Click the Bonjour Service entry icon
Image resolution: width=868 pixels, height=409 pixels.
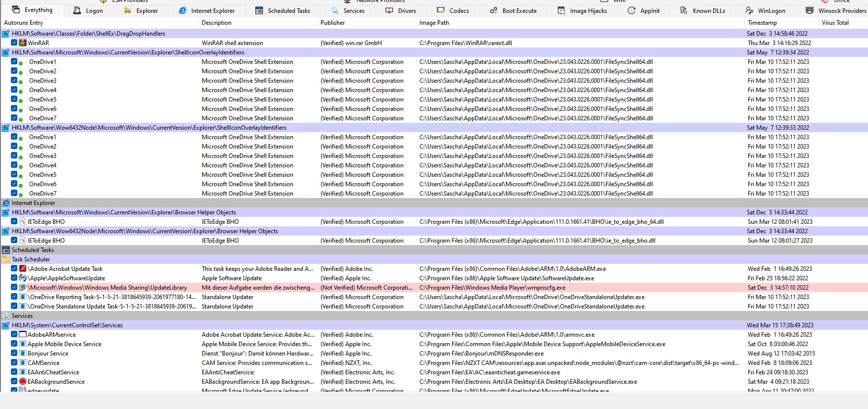point(22,353)
